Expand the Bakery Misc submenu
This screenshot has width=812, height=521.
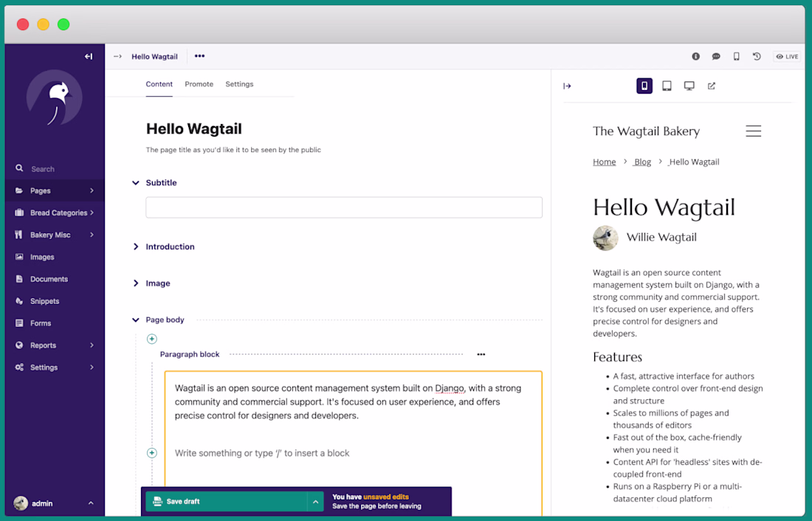[55, 235]
